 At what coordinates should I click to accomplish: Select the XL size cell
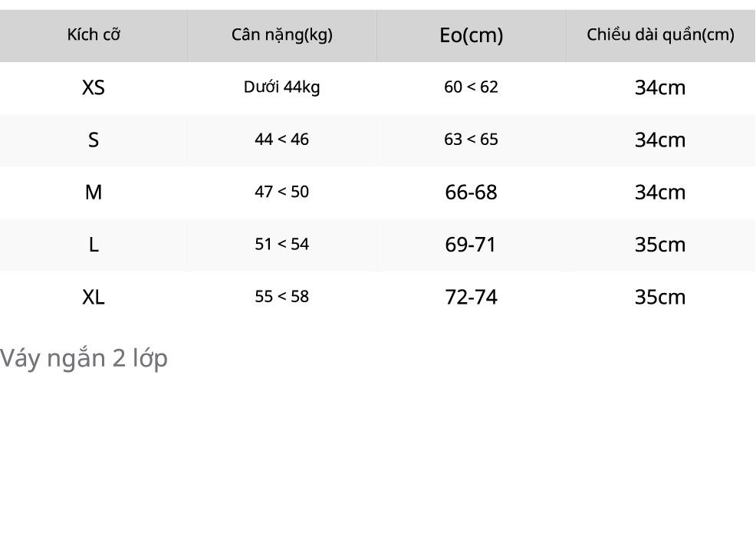point(94,297)
